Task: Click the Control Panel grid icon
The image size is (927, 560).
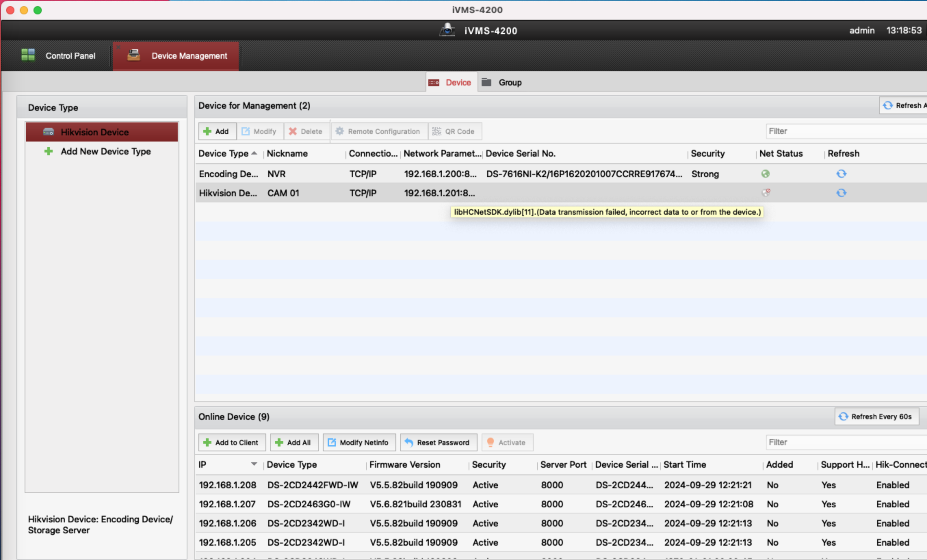Action: coord(28,55)
